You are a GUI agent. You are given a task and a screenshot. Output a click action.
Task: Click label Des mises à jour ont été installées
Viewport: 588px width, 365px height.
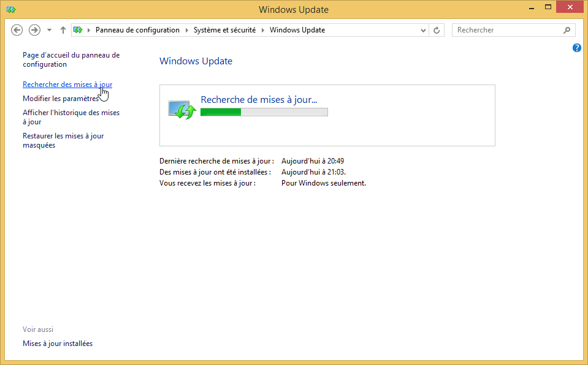[215, 172]
